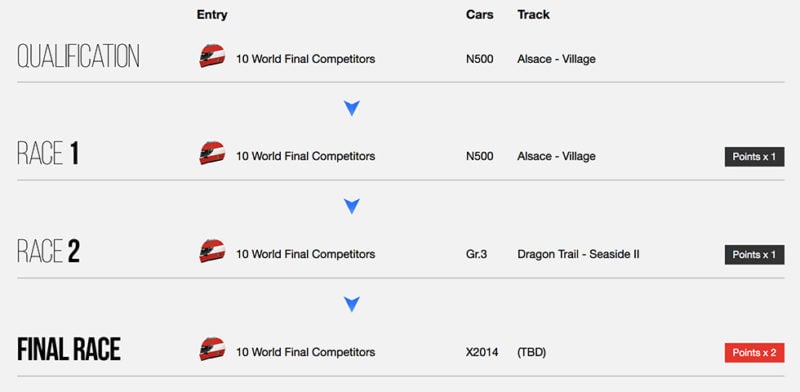Click blue arrow below Qualification row
The height and width of the screenshot is (392, 800).
[352, 108]
